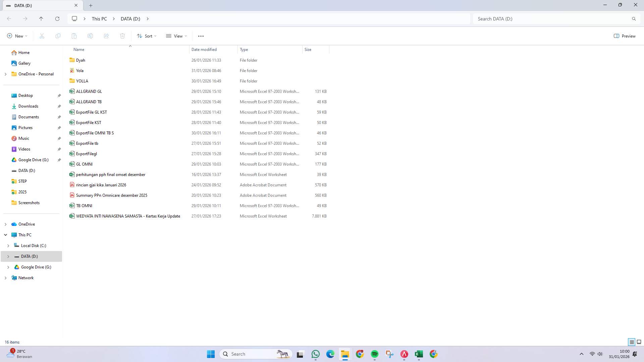The height and width of the screenshot is (362, 644).
Task: Open WhatsApp from the taskbar
Action: [x=315, y=354]
